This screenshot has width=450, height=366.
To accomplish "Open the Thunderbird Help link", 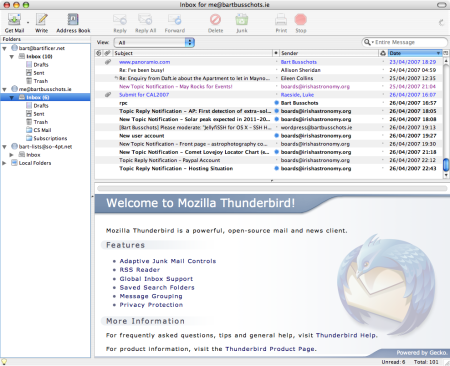I will 346,335.
